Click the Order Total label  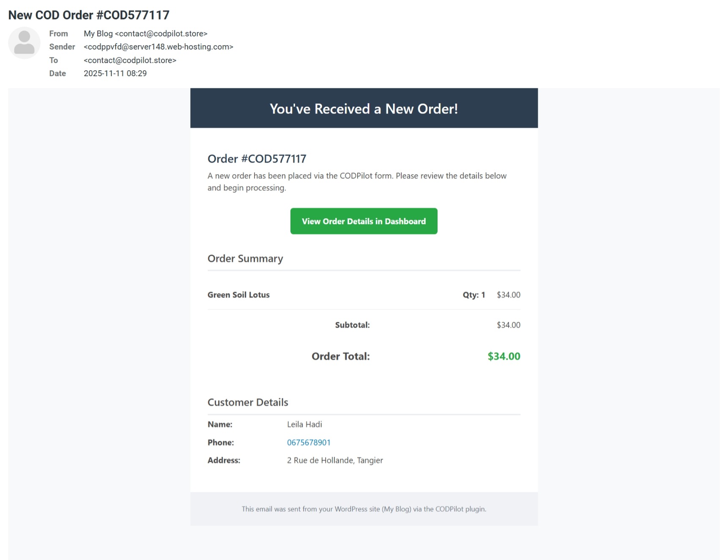click(340, 356)
